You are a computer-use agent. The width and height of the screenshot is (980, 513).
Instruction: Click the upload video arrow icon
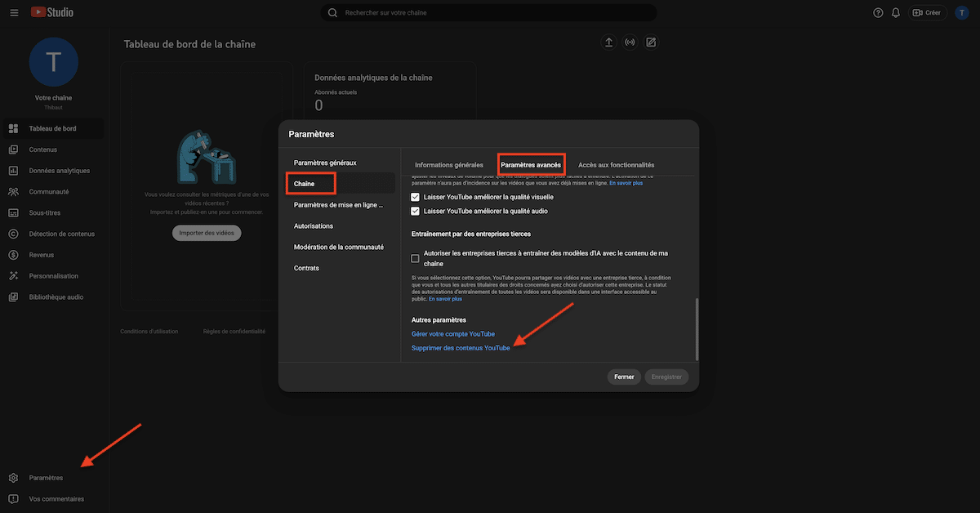click(x=608, y=42)
